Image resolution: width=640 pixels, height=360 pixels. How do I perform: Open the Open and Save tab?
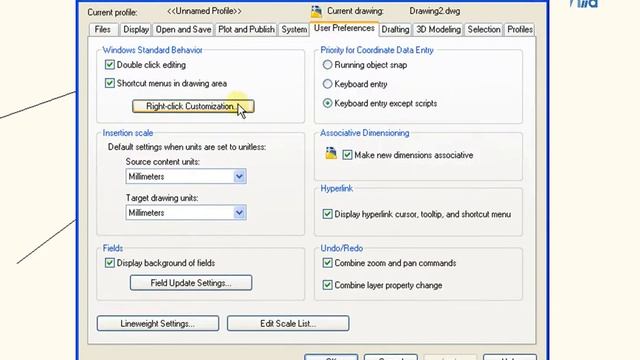[183, 29]
